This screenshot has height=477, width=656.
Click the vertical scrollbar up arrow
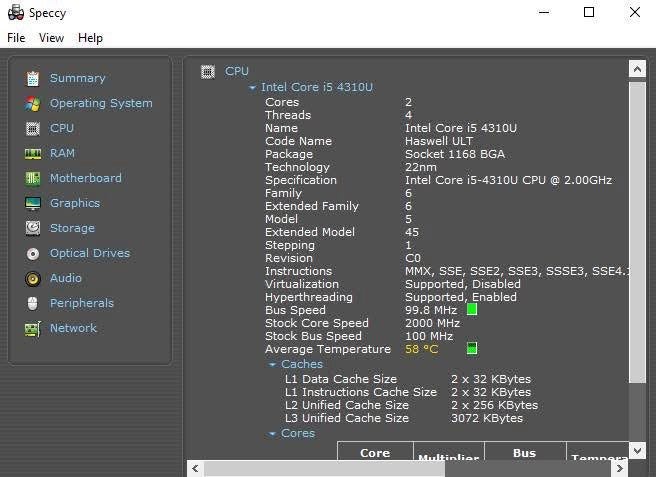(x=637, y=69)
